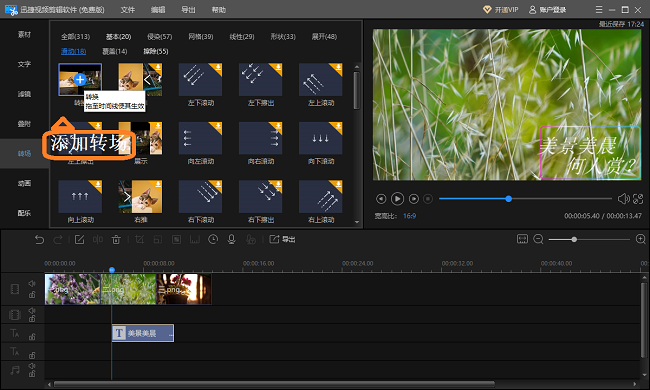The image size is (650, 390).
Task: Open the edit pencil tool in toolbar
Action: [80, 240]
